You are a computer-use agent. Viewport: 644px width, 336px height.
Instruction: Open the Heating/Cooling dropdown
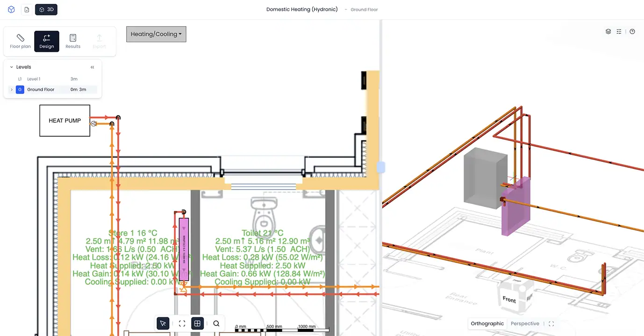[156, 34]
